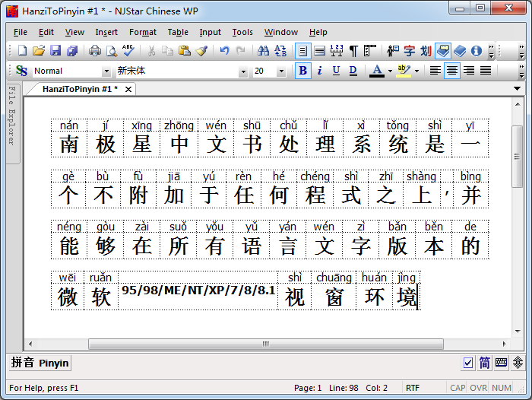The image size is (532, 400).
Task: Open the font size 20 dropdown
Action: coord(280,71)
